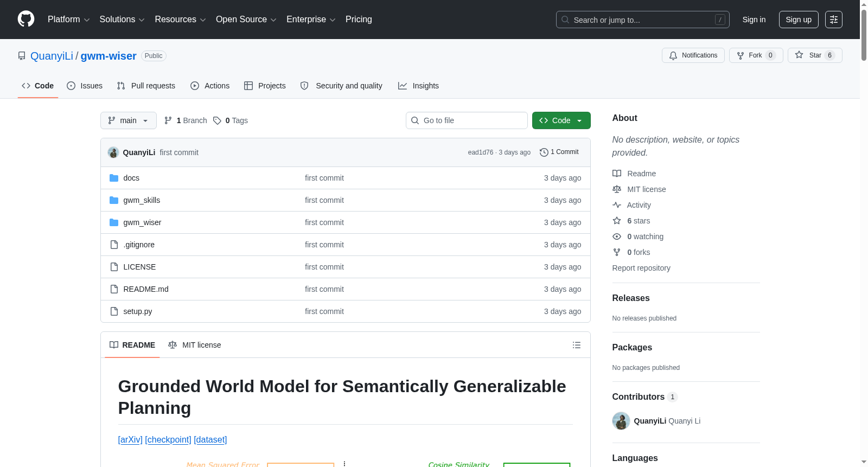Expand the Enterprise menu

pyautogui.click(x=311, y=20)
